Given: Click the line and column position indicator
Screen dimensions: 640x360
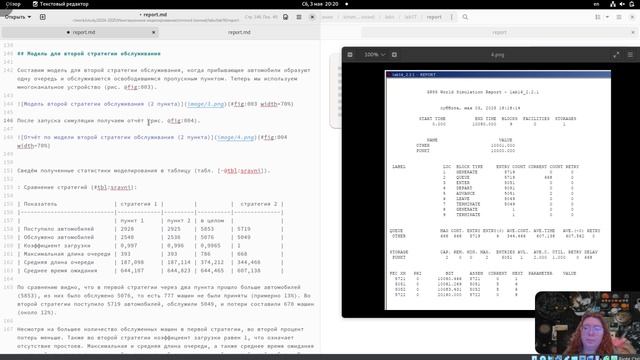Looking at the screenshot, I should (261, 17).
